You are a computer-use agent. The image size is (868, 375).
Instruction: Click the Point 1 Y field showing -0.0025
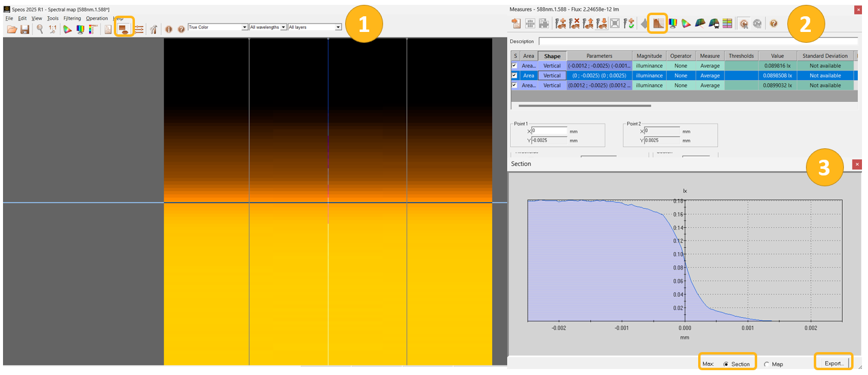548,140
